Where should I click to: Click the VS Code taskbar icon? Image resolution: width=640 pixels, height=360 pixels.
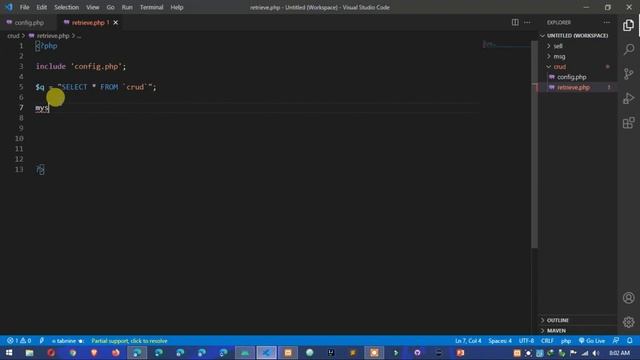pyautogui.click(x=266, y=353)
